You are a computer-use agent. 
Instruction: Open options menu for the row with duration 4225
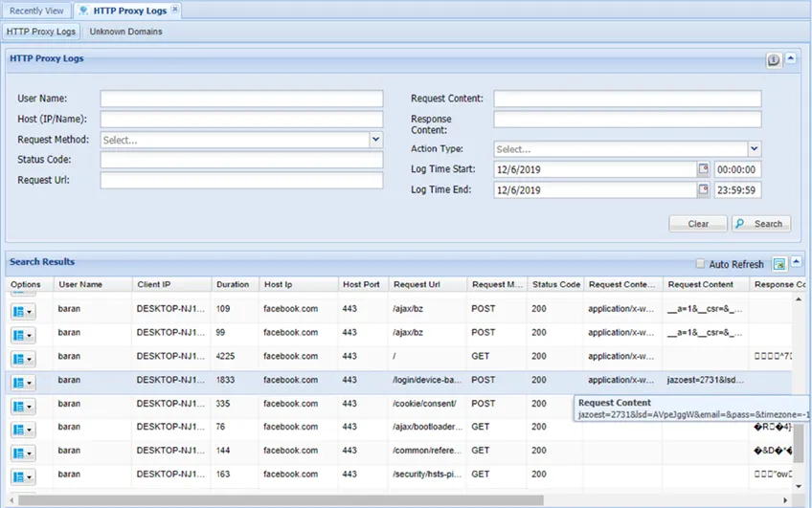(22, 359)
